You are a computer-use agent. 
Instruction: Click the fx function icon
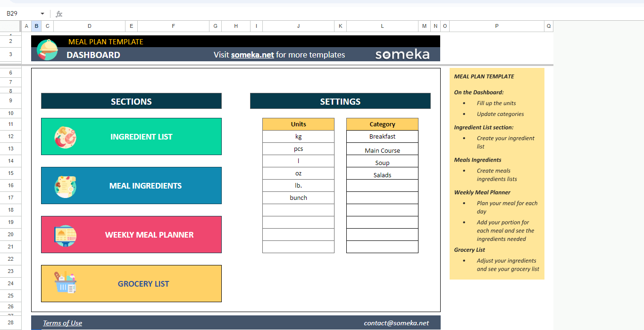(x=59, y=14)
